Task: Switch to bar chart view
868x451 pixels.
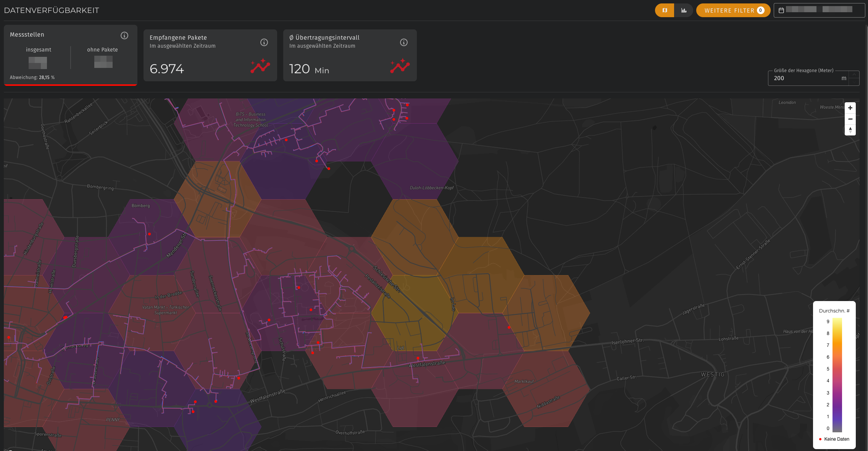Action: (684, 11)
